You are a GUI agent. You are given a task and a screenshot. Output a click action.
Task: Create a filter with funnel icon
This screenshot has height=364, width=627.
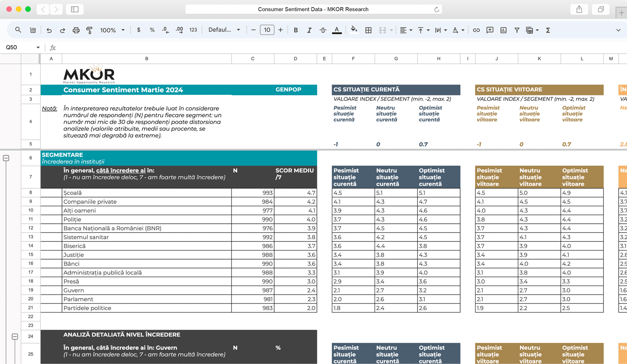(x=517, y=30)
